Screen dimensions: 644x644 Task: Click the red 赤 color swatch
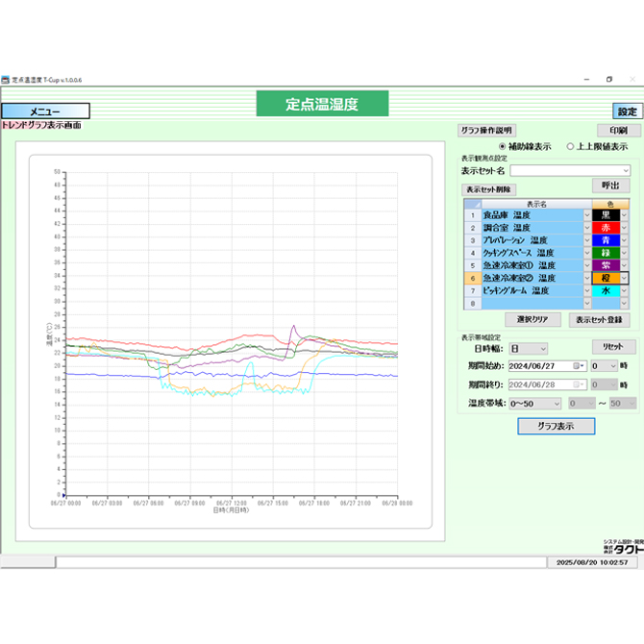click(606, 228)
